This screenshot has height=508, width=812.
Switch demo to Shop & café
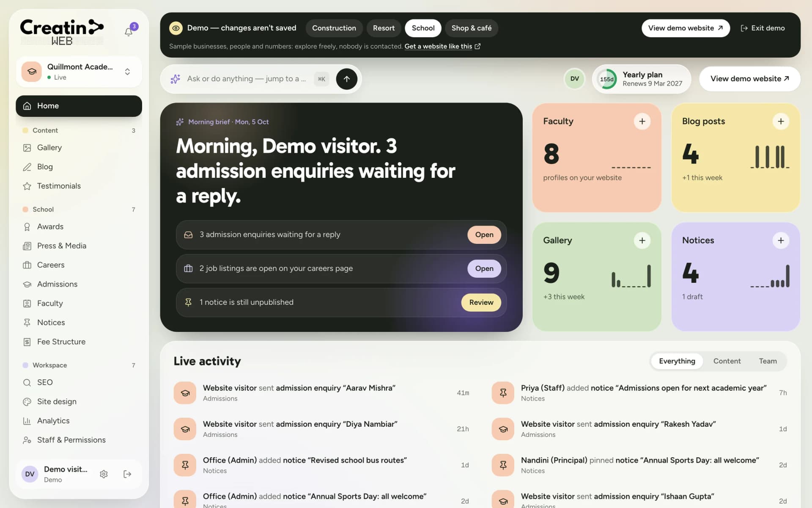tap(471, 28)
